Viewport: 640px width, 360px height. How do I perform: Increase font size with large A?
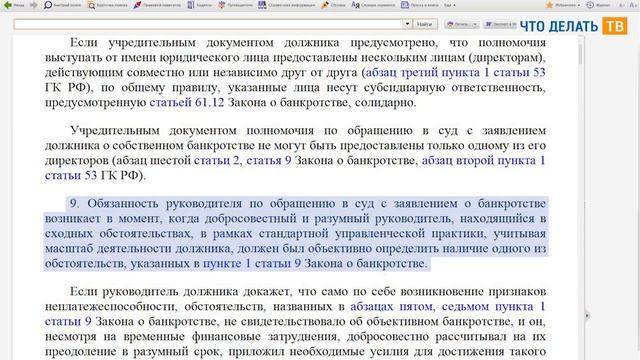[x=633, y=5]
